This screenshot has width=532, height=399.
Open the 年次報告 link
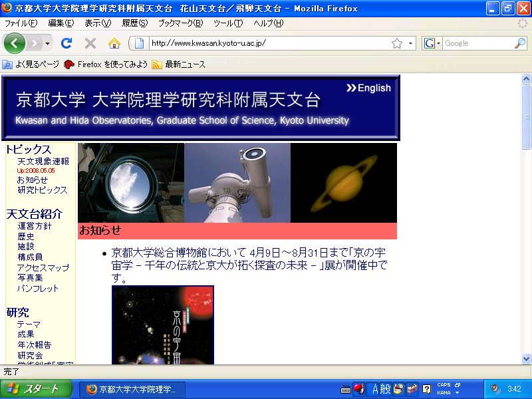(35, 344)
